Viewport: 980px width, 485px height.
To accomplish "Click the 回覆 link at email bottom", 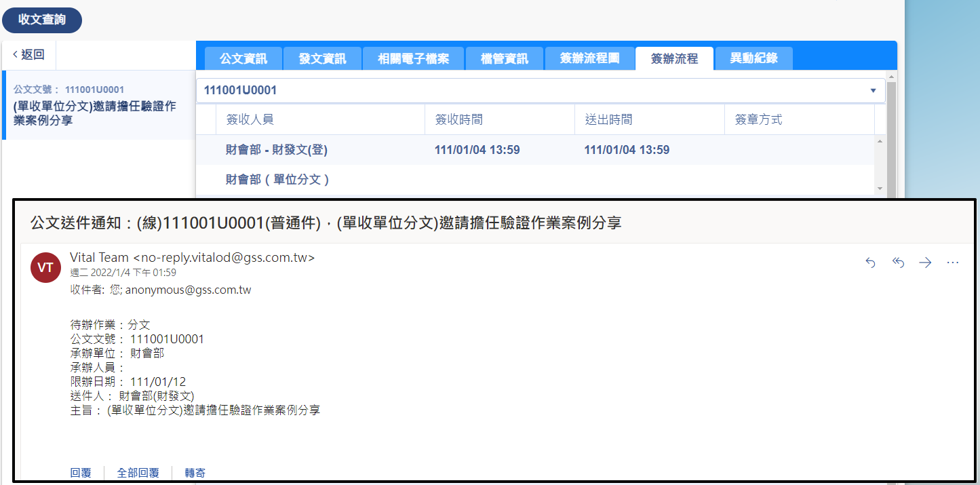I will (81, 473).
